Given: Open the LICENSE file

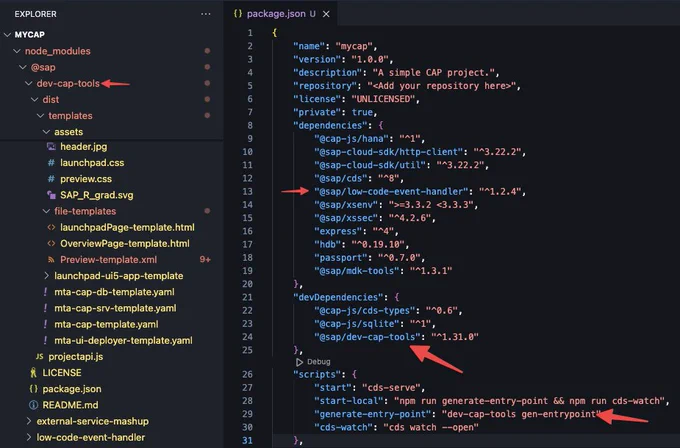Looking at the screenshot, I should pos(62,373).
